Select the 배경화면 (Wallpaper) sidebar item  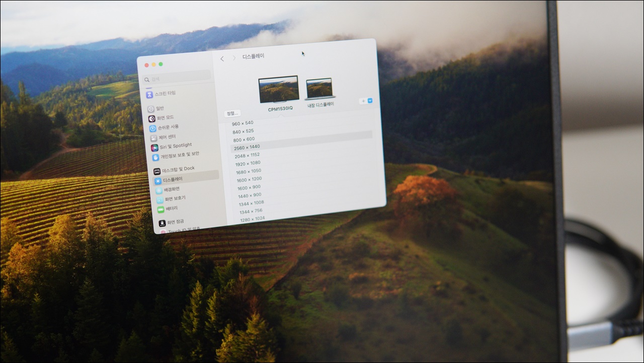159,190
